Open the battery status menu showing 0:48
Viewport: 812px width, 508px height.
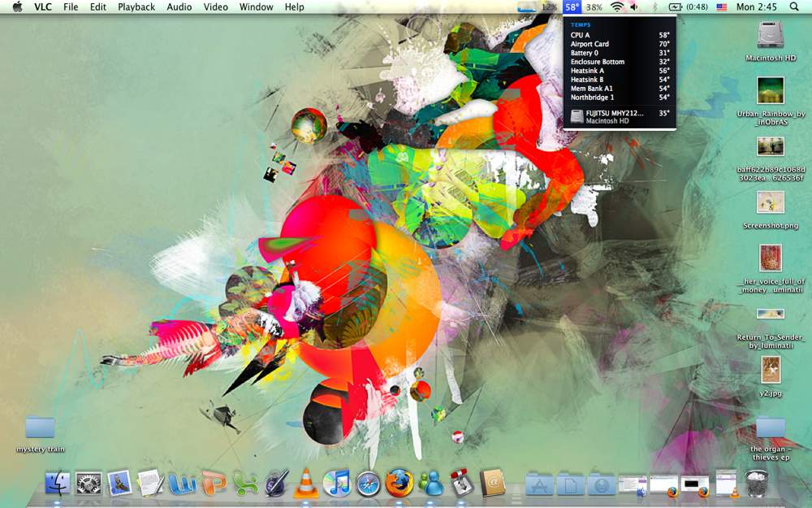pyautogui.click(x=688, y=7)
